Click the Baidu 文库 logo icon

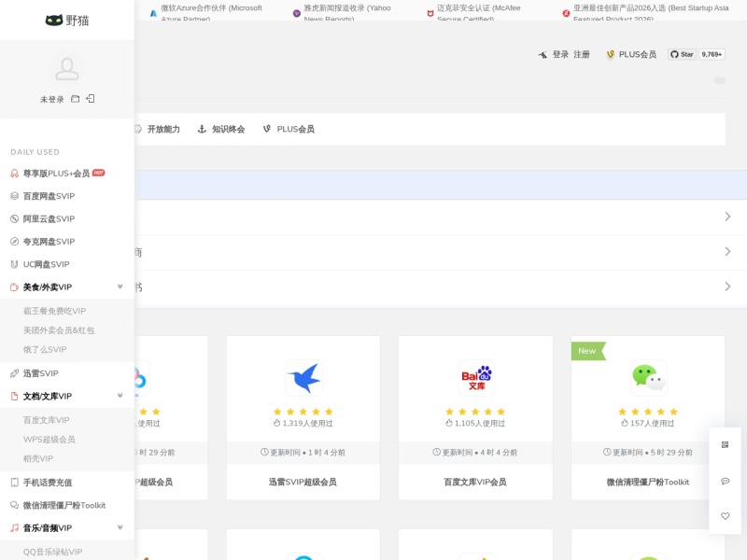[x=476, y=378]
